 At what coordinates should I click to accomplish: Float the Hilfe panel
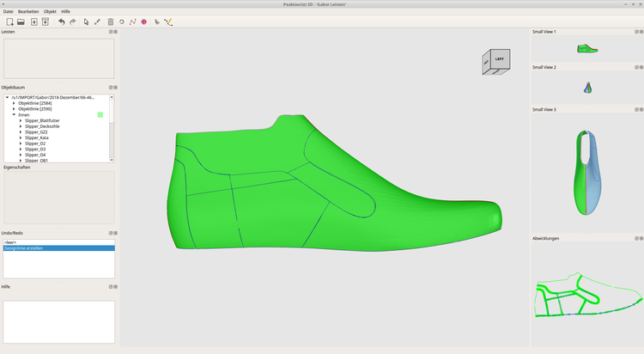pyautogui.click(x=111, y=287)
